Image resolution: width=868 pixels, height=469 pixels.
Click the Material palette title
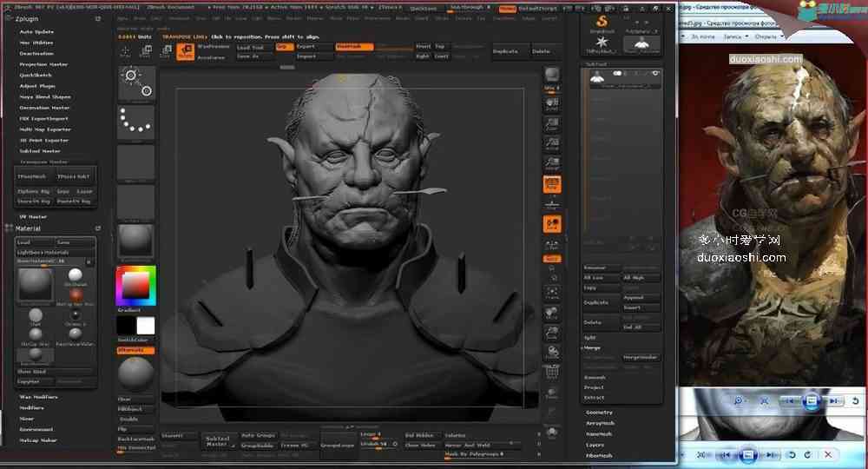pos(28,228)
